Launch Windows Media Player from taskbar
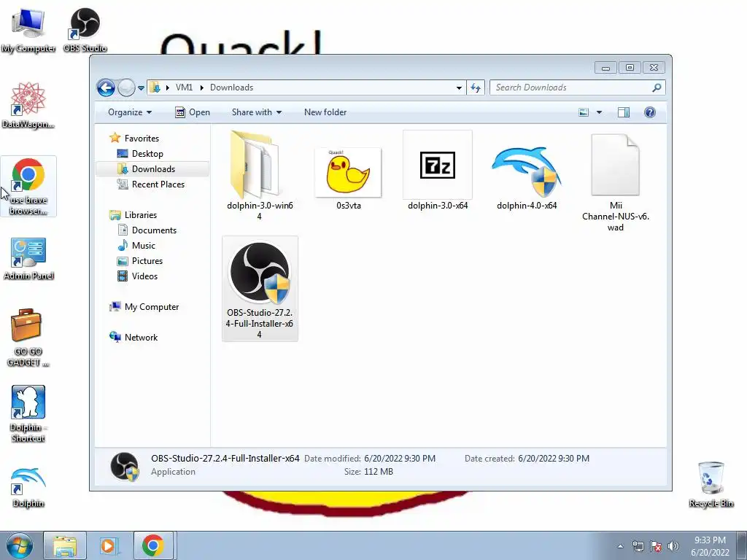Image resolution: width=747 pixels, height=560 pixels. click(109, 545)
